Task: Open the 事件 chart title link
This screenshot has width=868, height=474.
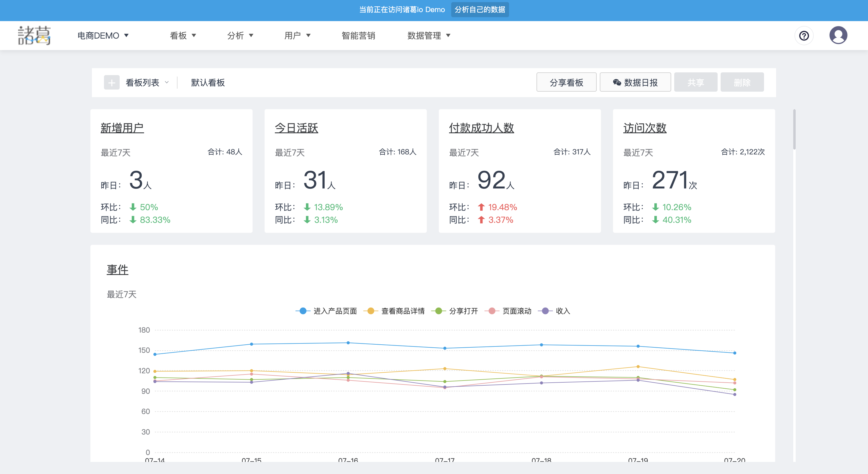Action: pyautogui.click(x=118, y=269)
